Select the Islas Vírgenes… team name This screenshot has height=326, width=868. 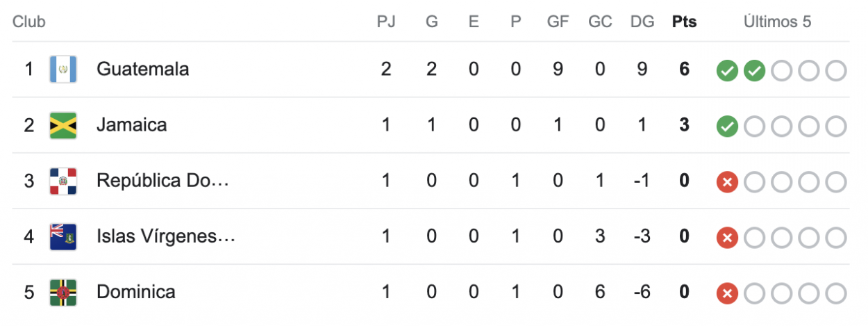[x=166, y=236]
